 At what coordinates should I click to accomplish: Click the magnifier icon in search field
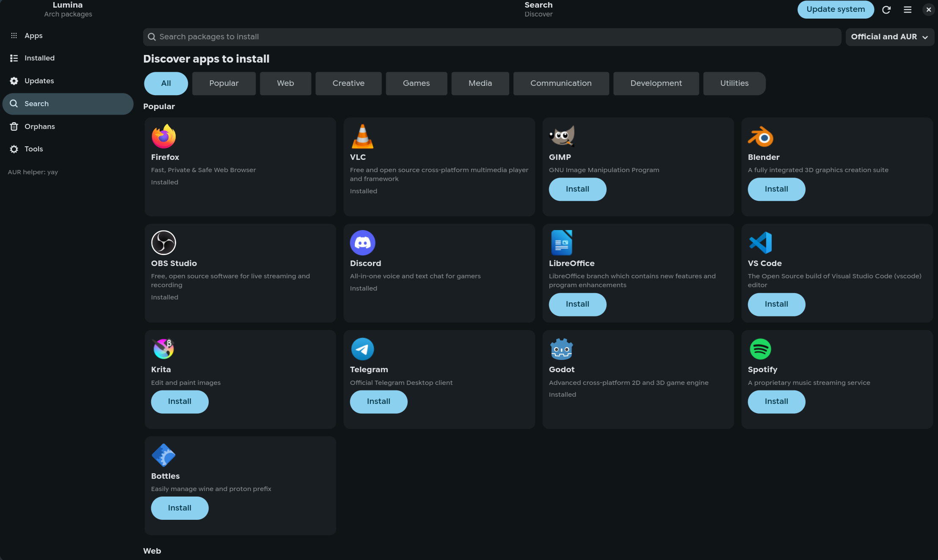152,37
